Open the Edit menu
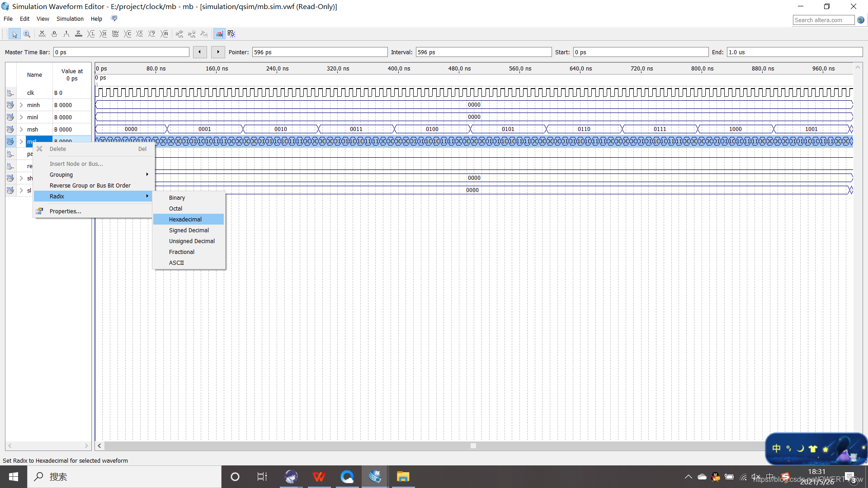Viewport: 868px width, 488px height. (24, 19)
